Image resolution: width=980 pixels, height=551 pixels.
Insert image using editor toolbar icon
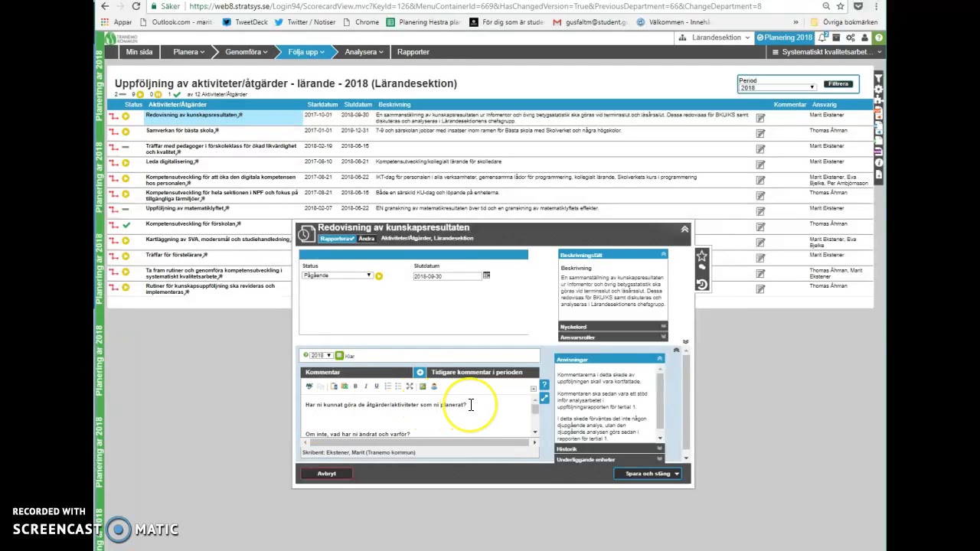pyautogui.click(x=423, y=386)
